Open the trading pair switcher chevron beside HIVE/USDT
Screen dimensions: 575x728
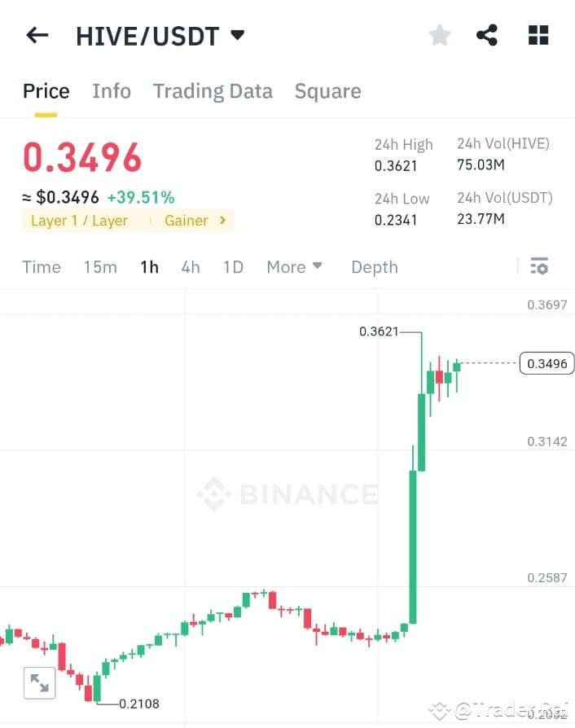point(236,35)
